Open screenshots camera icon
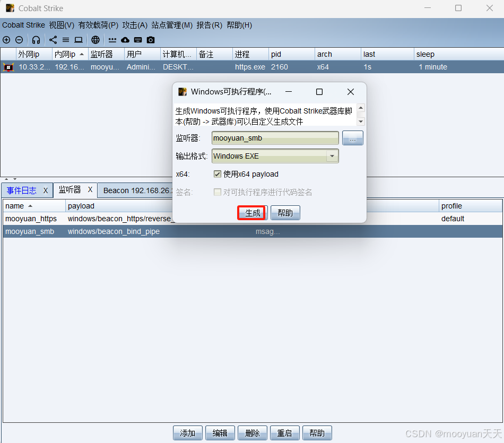 (x=151, y=40)
